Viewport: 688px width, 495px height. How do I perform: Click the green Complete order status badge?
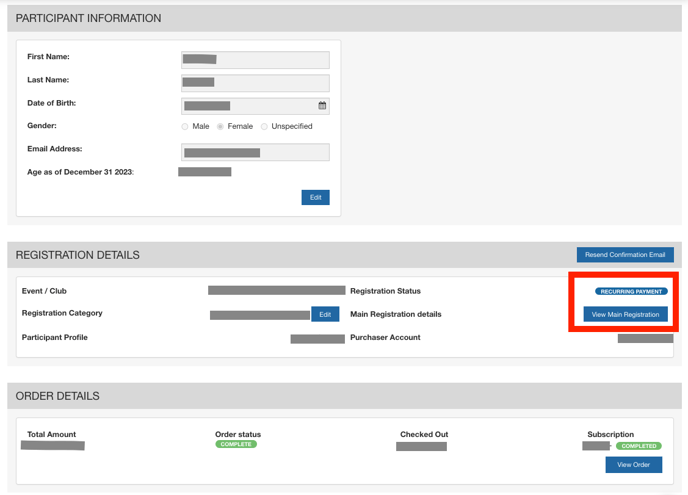point(236,444)
